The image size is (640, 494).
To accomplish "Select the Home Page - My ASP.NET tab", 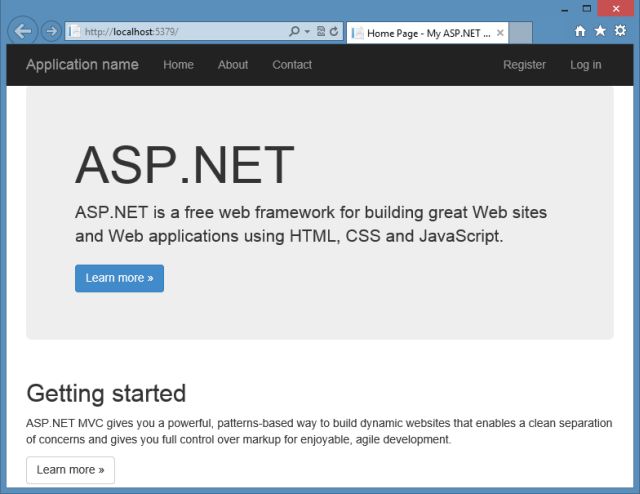I will click(x=427, y=33).
